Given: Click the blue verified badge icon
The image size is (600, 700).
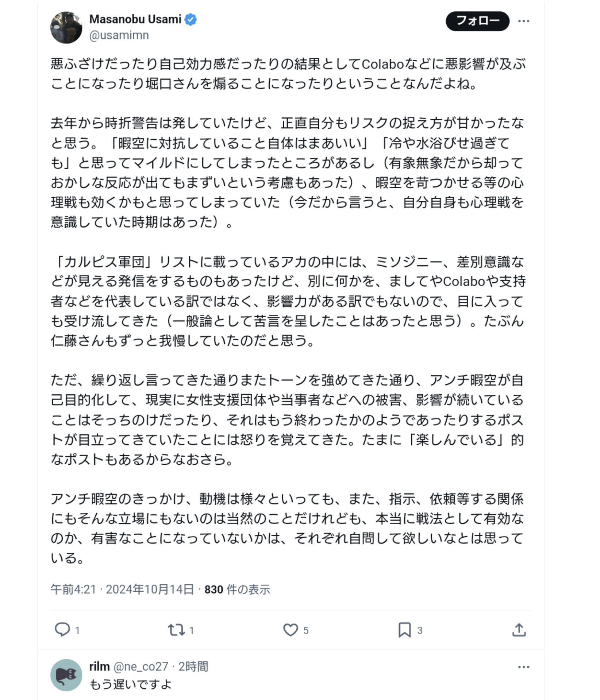Looking at the screenshot, I should 191,19.
